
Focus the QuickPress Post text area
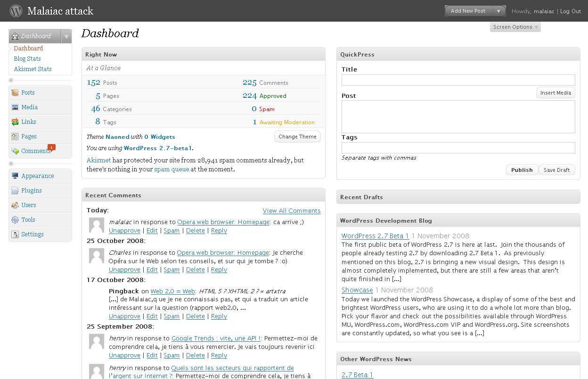(458, 117)
